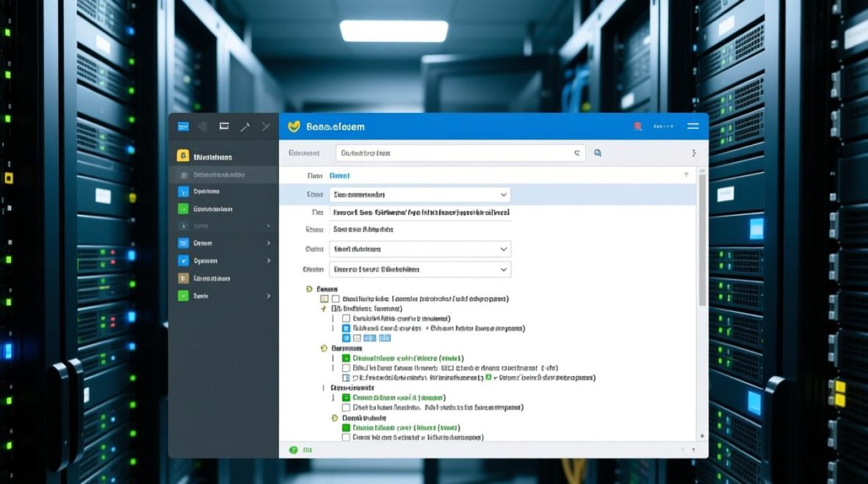Click the blue window icon at top-left of dark toolbar
The image size is (868, 484).
click(x=183, y=126)
